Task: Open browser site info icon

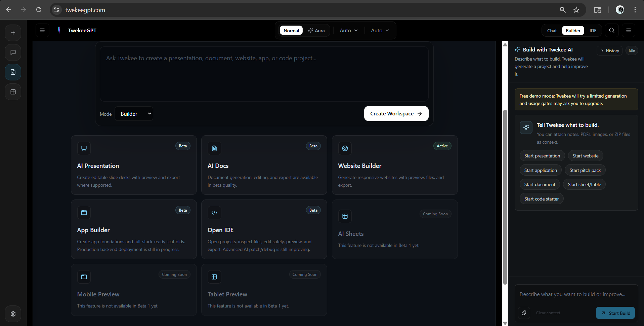Action: click(x=57, y=10)
